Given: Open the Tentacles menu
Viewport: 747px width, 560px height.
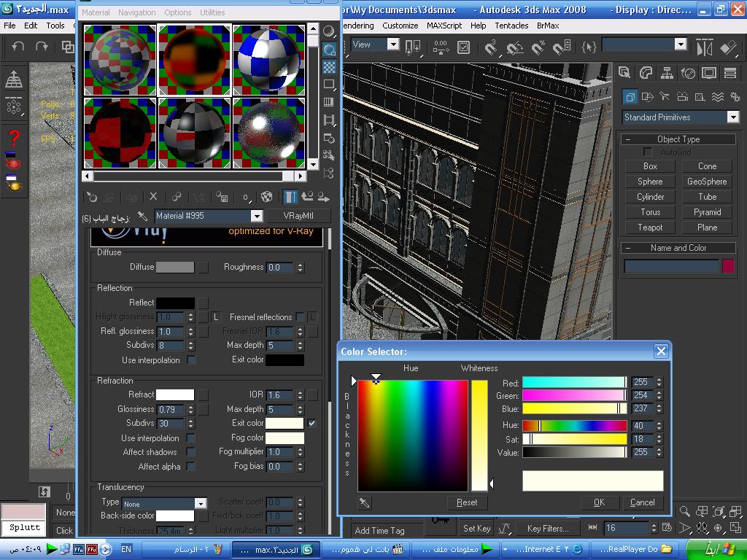Looking at the screenshot, I should point(511,26).
